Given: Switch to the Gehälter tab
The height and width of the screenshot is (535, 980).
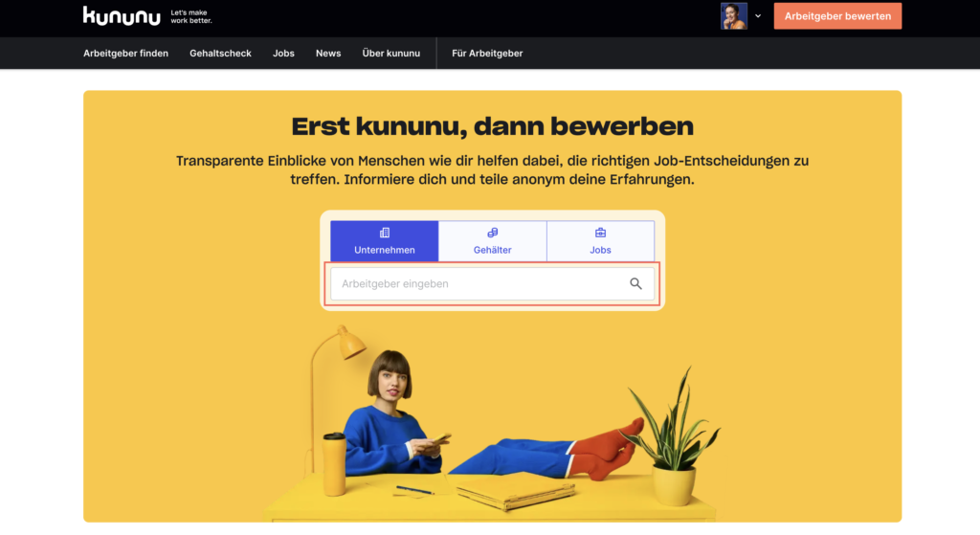Looking at the screenshot, I should pos(493,241).
